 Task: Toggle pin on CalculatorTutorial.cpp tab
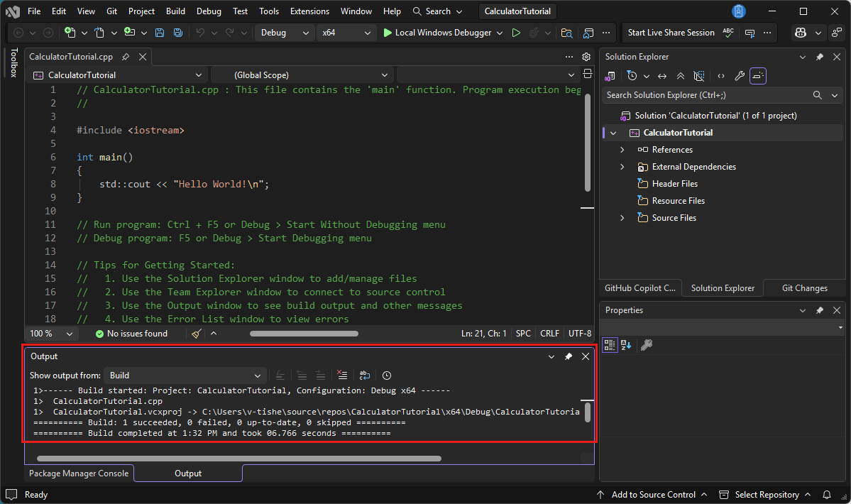click(126, 56)
